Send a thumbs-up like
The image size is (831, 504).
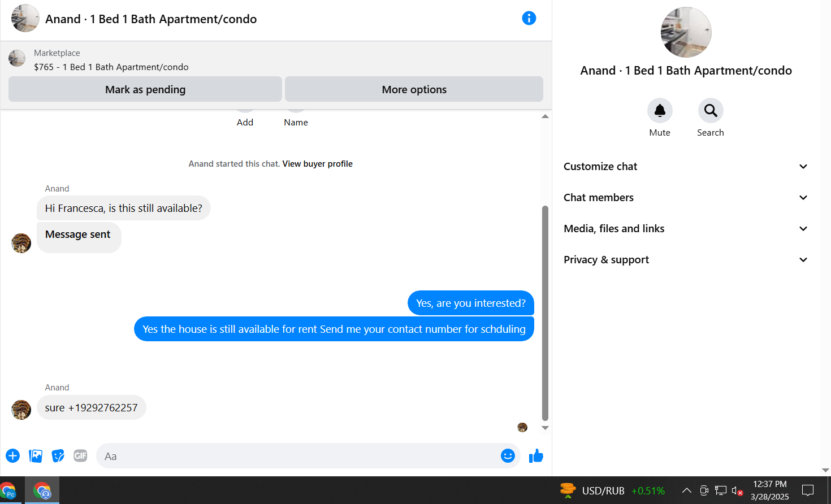[x=536, y=456]
